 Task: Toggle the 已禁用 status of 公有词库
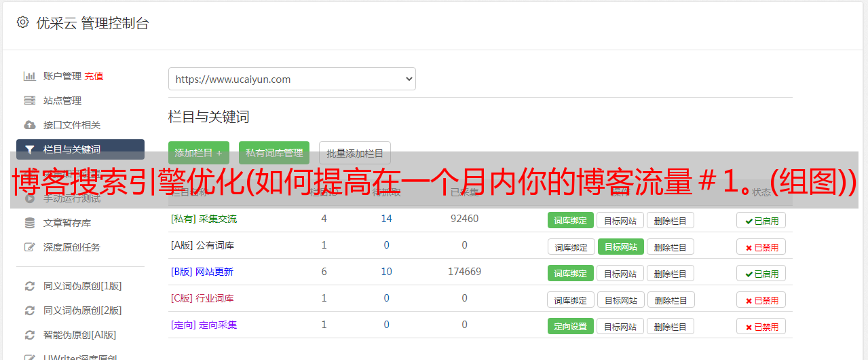pos(761,247)
